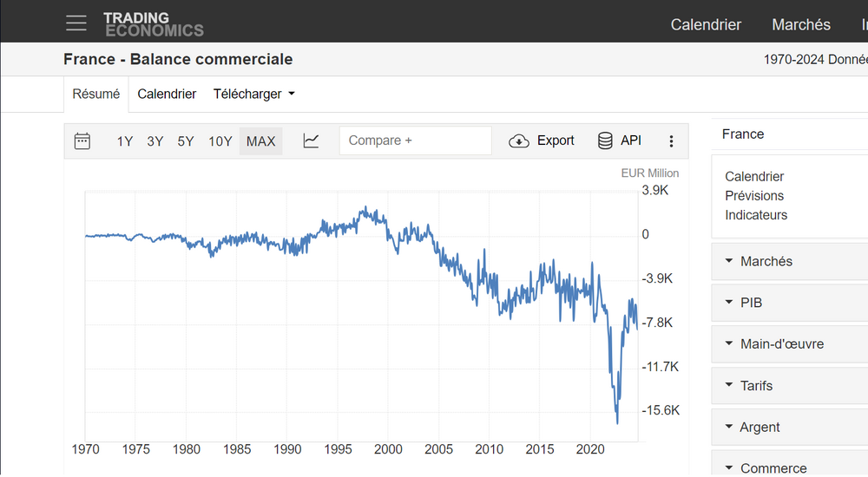Open the three-dot chart options menu

coord(671,140)
